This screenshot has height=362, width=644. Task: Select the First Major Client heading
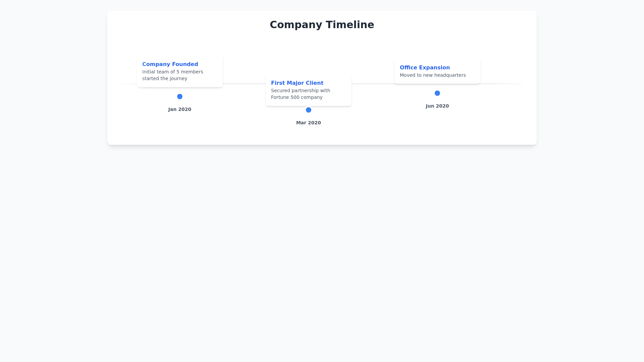297,83
